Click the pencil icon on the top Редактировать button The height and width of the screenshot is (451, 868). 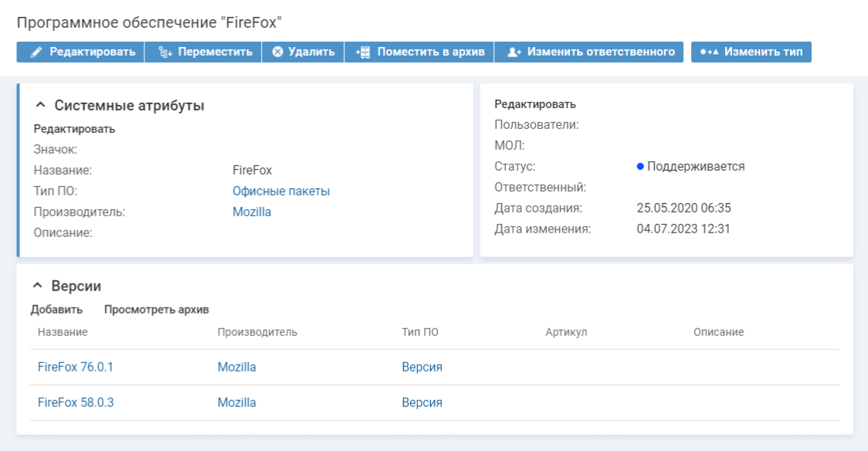(36, 52)
